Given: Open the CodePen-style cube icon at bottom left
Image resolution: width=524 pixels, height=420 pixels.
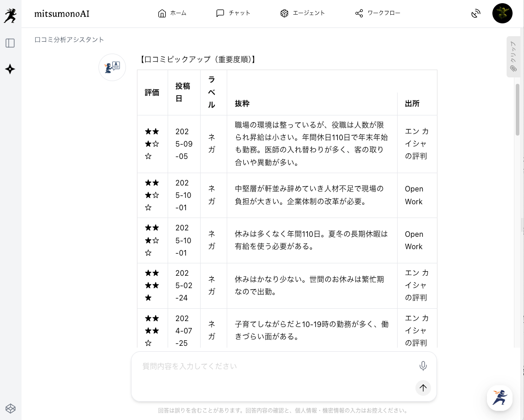Looking at the screenshot, I should [x=10, y=408].
